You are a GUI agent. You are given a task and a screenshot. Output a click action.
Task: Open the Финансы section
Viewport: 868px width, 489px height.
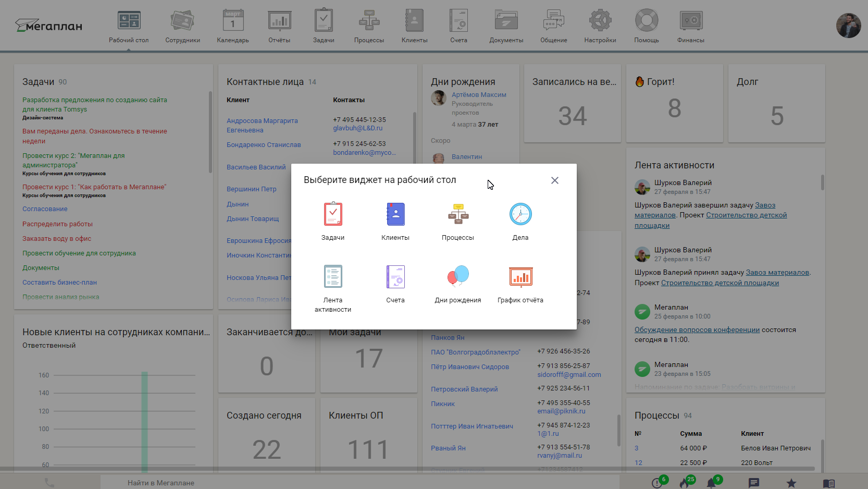tap(691, 26)
